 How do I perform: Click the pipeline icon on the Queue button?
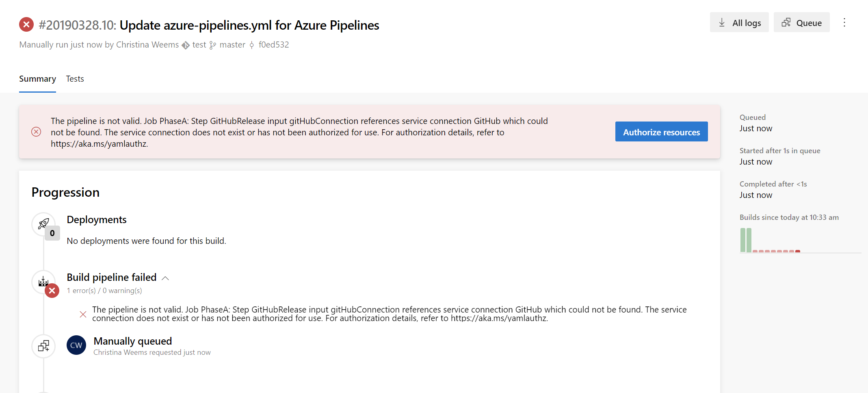coord(786,22)
